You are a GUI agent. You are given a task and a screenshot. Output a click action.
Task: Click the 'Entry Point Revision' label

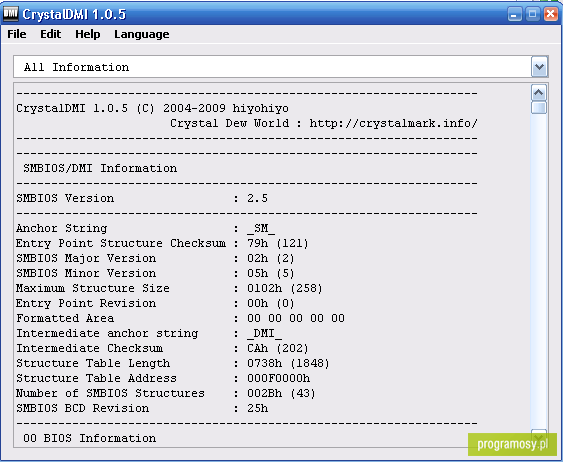pyautogui.click(x=86, y=303)
